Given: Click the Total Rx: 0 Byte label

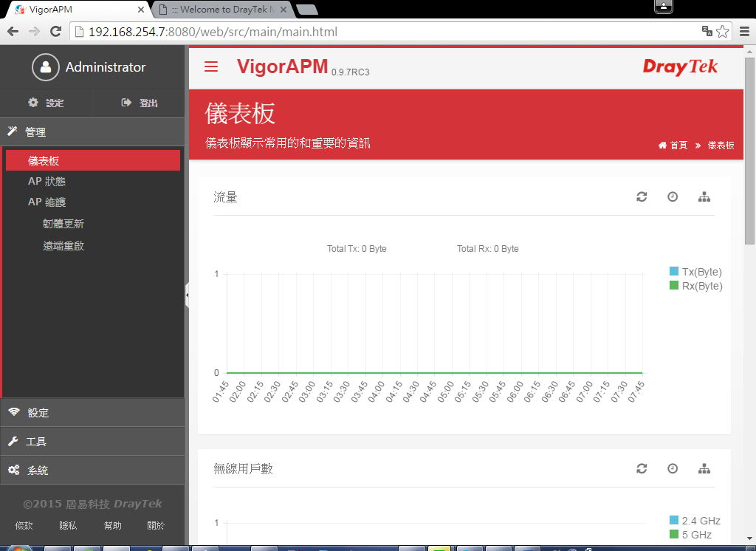Looking at the screenshot, I should pyautogui.click(x=488, y=248).
